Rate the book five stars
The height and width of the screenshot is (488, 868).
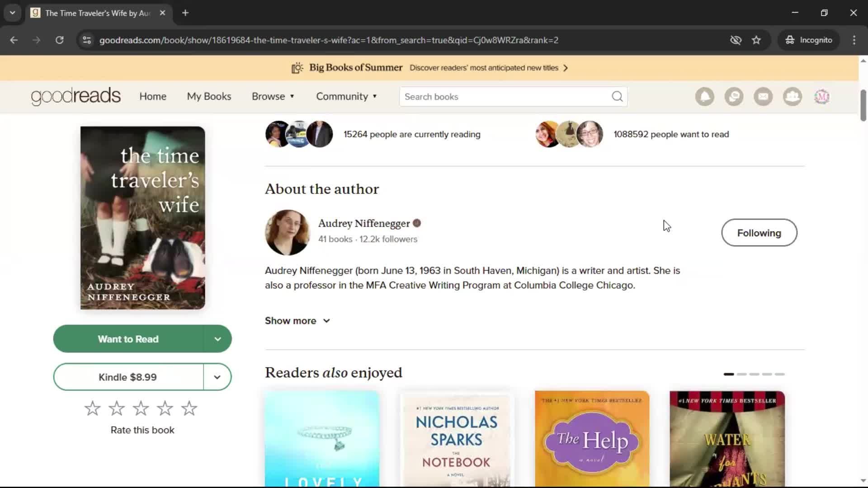(x=189, y=408)
